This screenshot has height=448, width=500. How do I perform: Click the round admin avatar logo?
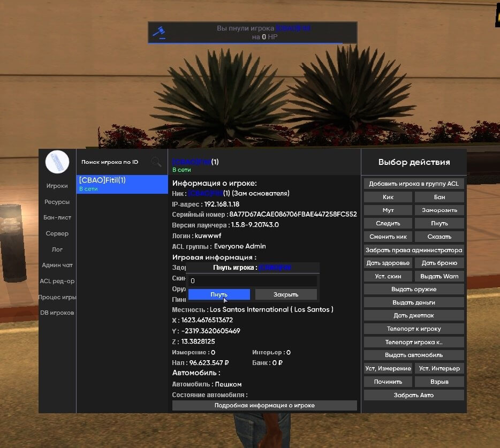(x=57, y=162)
